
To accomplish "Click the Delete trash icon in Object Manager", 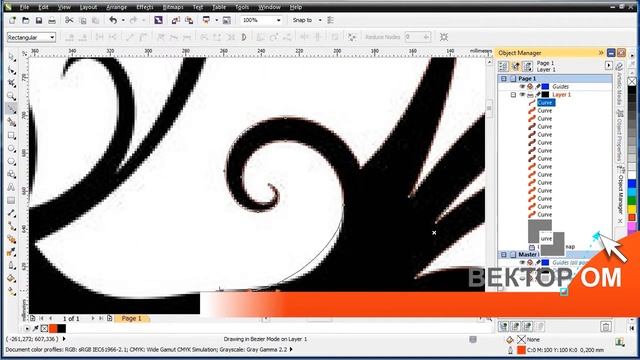I will pos(606,327).
